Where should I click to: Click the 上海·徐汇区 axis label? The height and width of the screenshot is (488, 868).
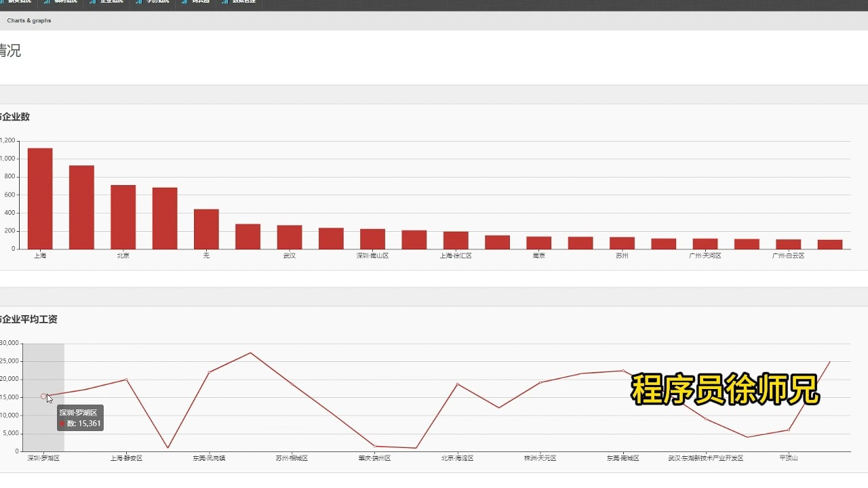coord(456,256)
